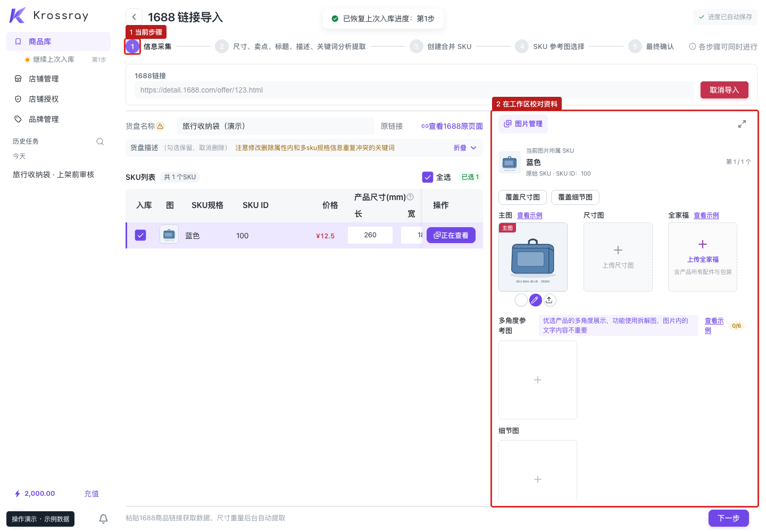Click the purple pencil edit icon
The image size is (766, 532).
click(x=535, y=300)
